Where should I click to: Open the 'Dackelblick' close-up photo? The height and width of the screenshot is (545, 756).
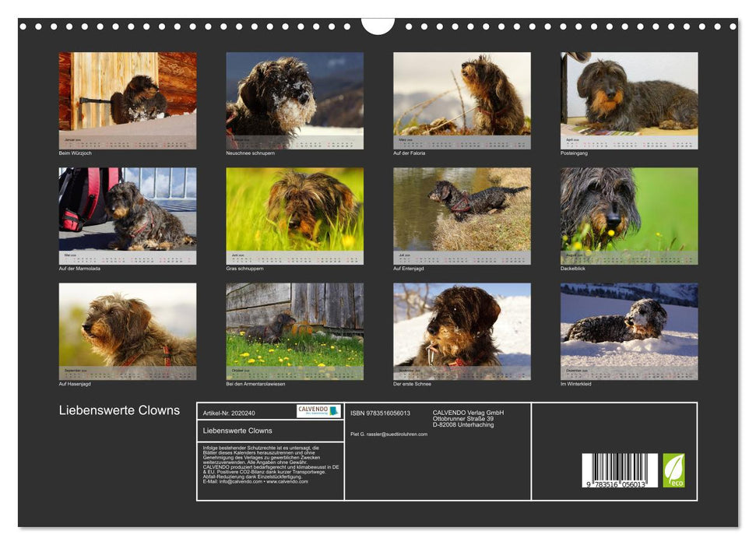629,209
